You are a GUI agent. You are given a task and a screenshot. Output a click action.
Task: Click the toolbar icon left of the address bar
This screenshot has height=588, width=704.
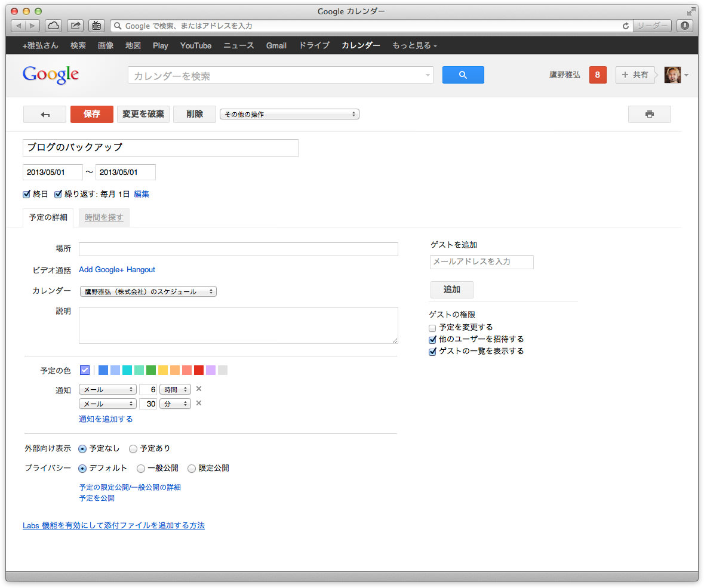click(x=97, y=26)
